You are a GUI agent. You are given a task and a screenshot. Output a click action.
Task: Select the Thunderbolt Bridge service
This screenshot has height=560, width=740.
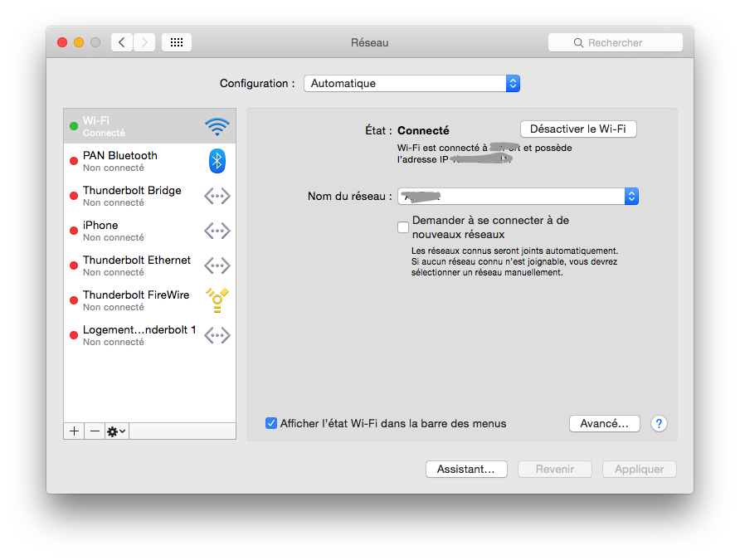149,196
